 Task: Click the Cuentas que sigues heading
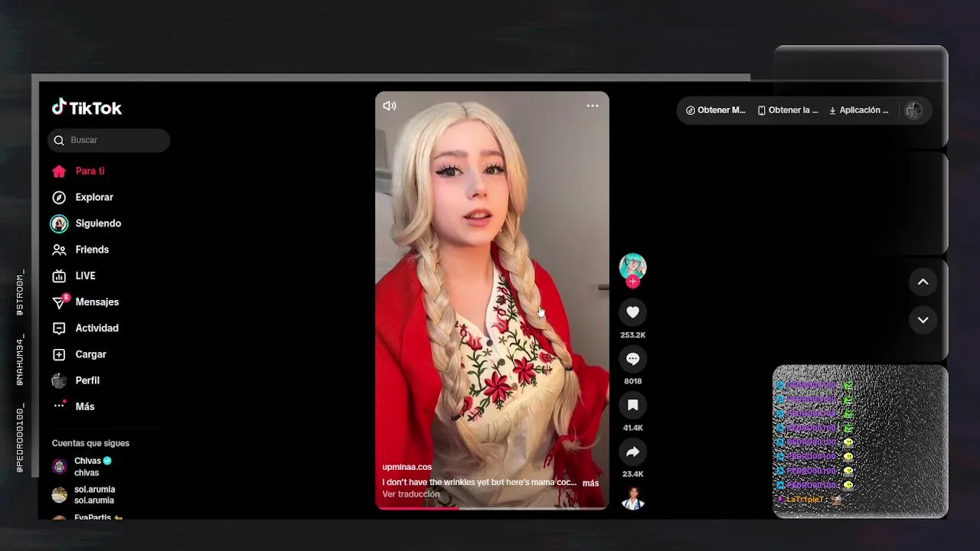pyautogui.click(x=90, y=443)
